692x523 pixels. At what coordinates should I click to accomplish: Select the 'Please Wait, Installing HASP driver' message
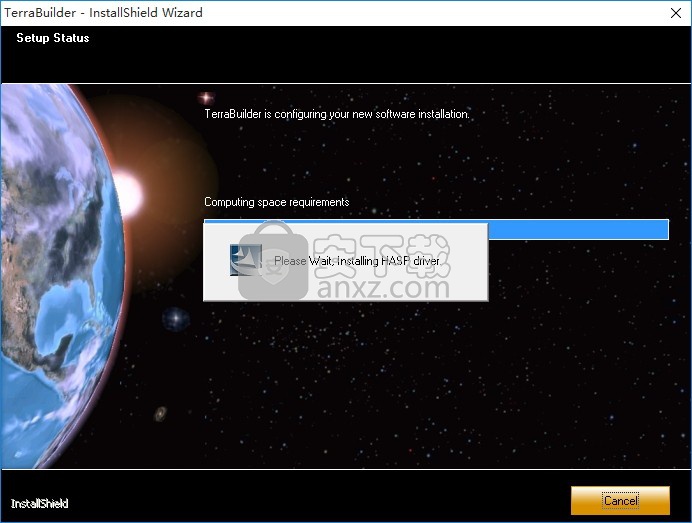click(x=357, y=261)
